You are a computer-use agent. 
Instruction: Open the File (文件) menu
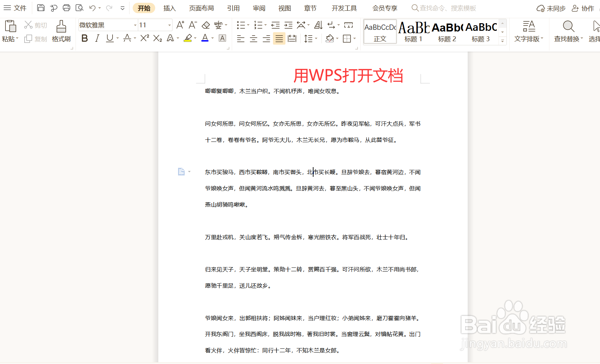15,8
